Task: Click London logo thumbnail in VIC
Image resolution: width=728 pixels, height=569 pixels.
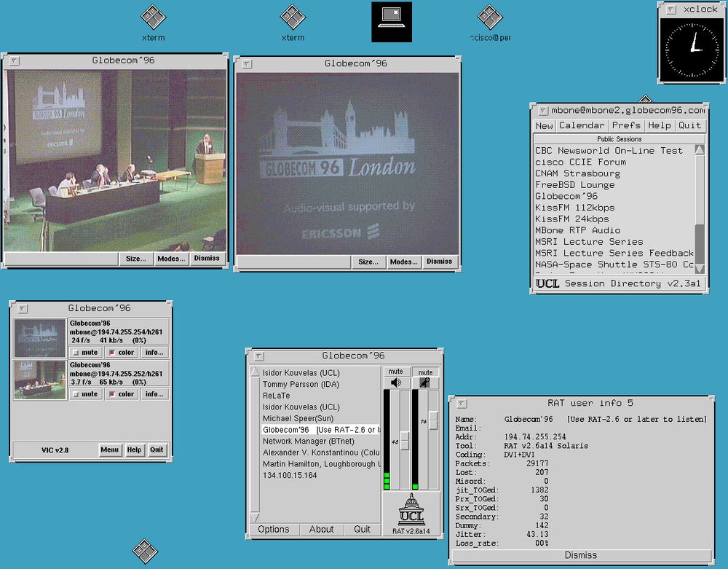Action: coord(40,338)
